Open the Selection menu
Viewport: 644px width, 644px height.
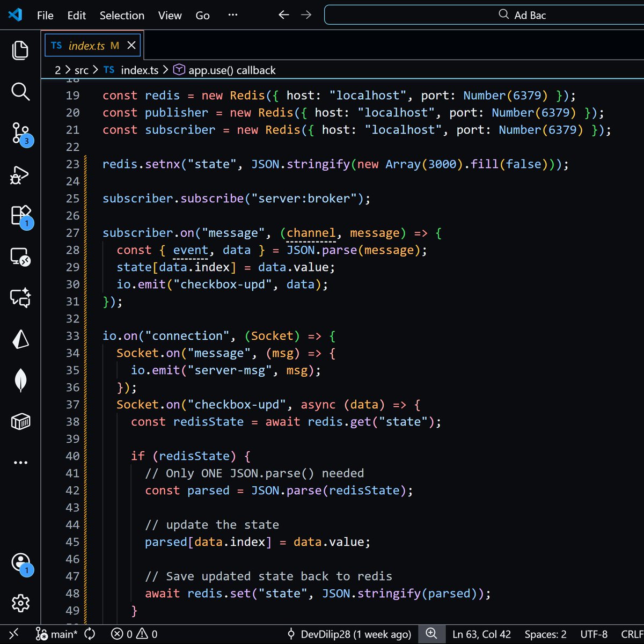(122, 16)
